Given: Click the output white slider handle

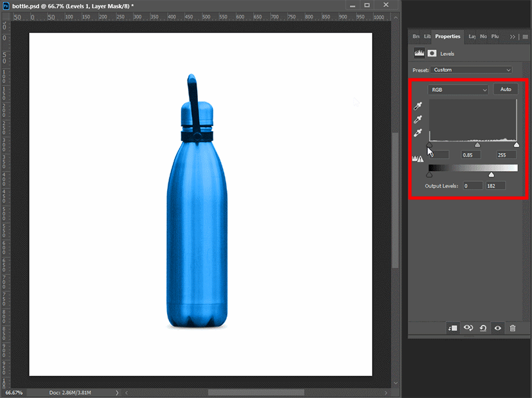Looking at the screenshot, I should click(x=492, y=174).
